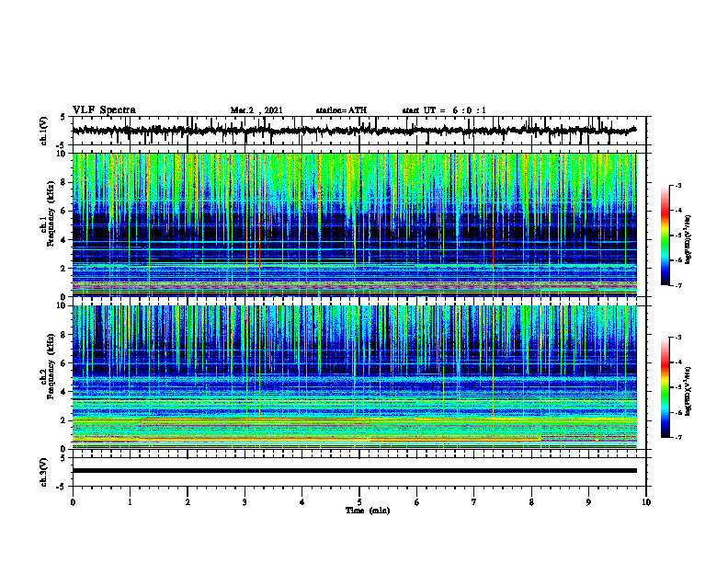Click the "2" kHz tick on ch.1 frequency axis
728x563 pixels.
pos(63,269)
